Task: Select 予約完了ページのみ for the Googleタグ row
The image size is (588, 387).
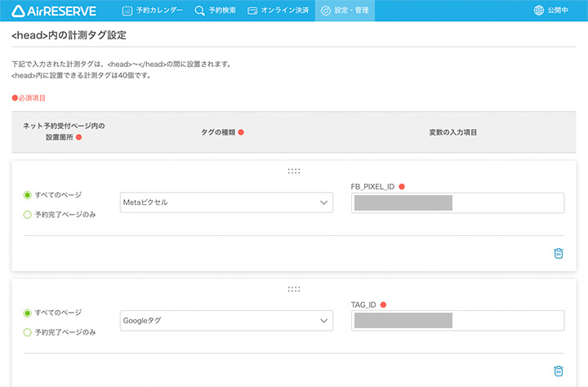Action: pos(28,332)
